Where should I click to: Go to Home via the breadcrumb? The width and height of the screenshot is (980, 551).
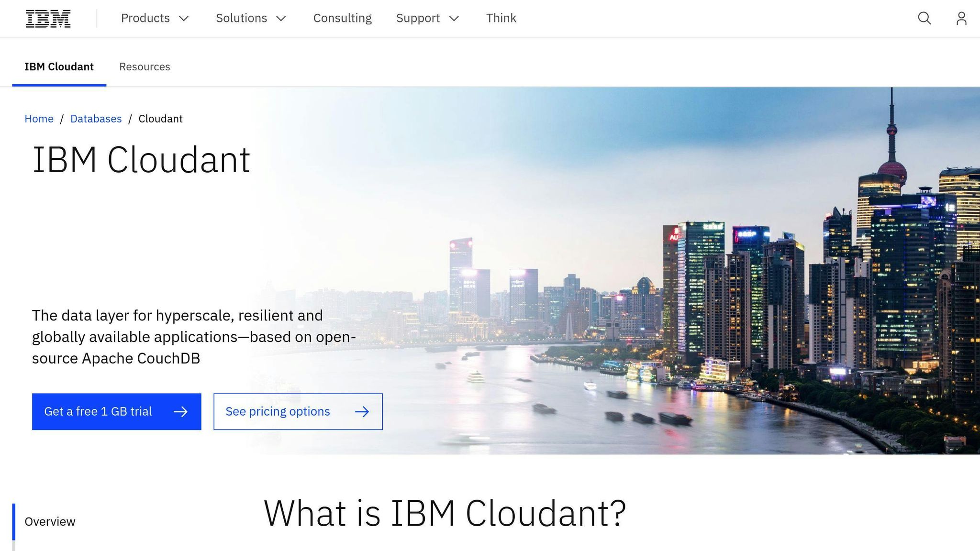click(x=39, y=118)
